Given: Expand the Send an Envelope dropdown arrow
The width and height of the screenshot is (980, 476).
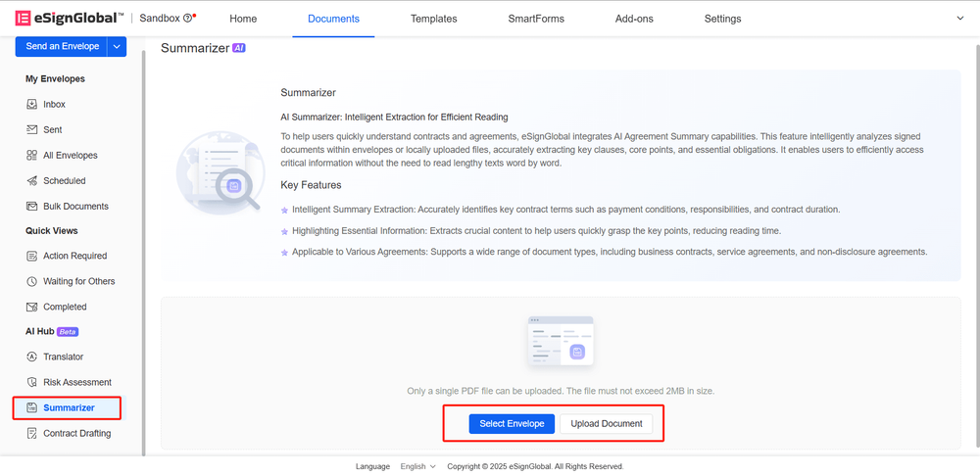Looking at the screenshot, I should 117,46.
